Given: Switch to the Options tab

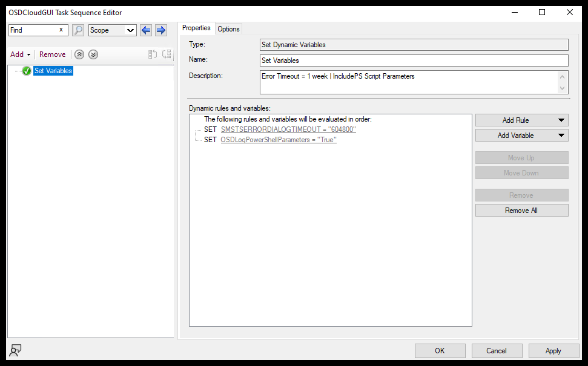Looking at the screenshot, I should click(x=228, y=28).
